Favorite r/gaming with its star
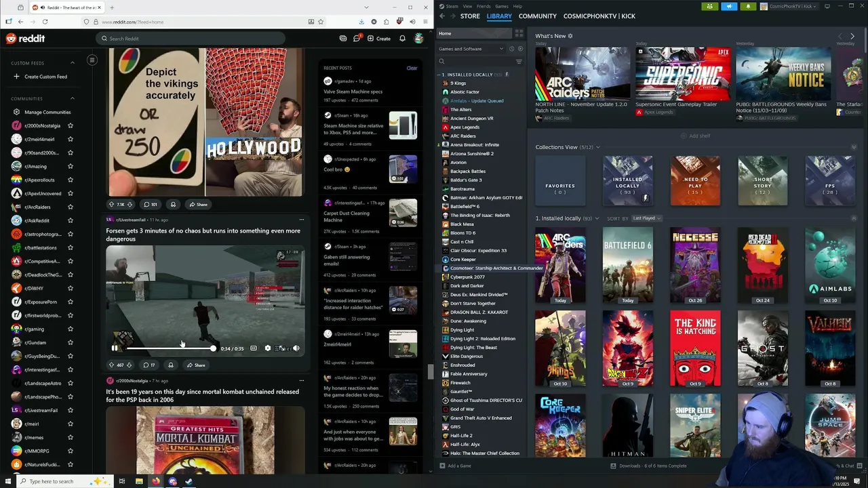Image resolution: width=868 pixels, height=488 pixels. [70, 329]
